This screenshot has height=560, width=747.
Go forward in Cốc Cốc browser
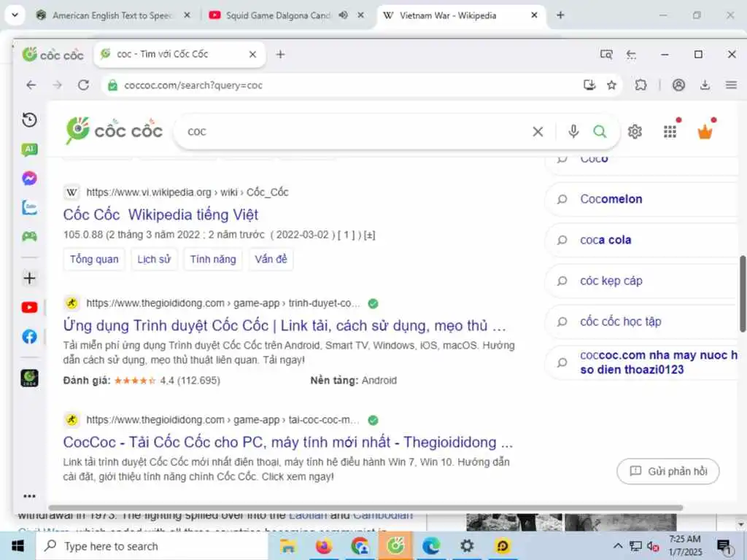pyautogui.click(x=58, y=85)
